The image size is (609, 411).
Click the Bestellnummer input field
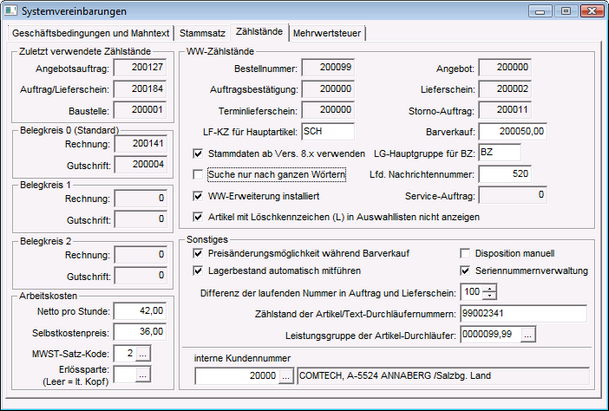point(324,67)
